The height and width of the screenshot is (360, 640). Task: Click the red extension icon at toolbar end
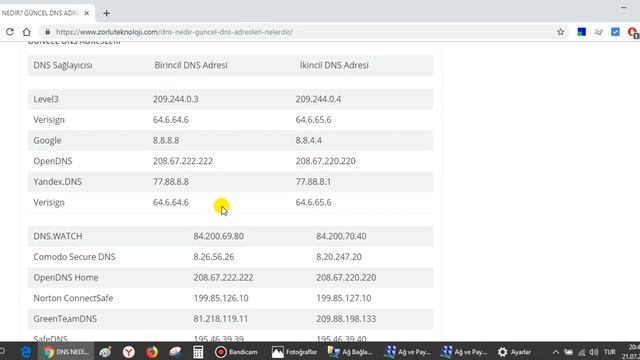(x=633, y=33)
